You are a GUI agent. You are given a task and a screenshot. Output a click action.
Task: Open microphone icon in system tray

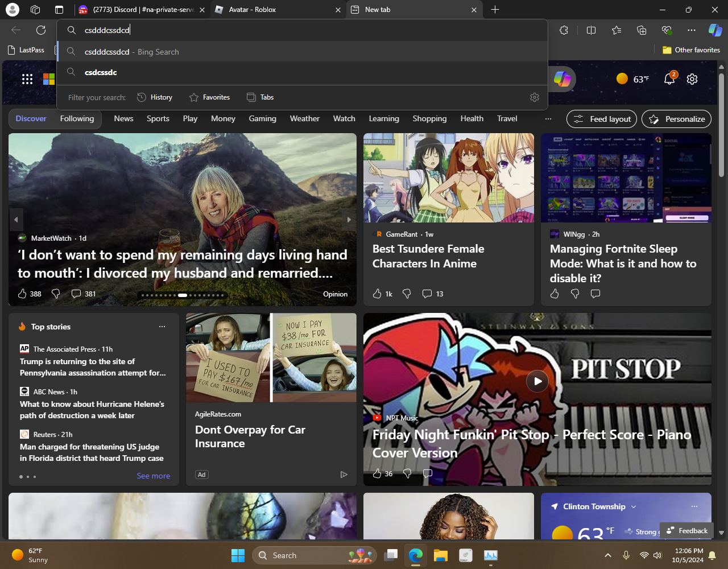626,555
